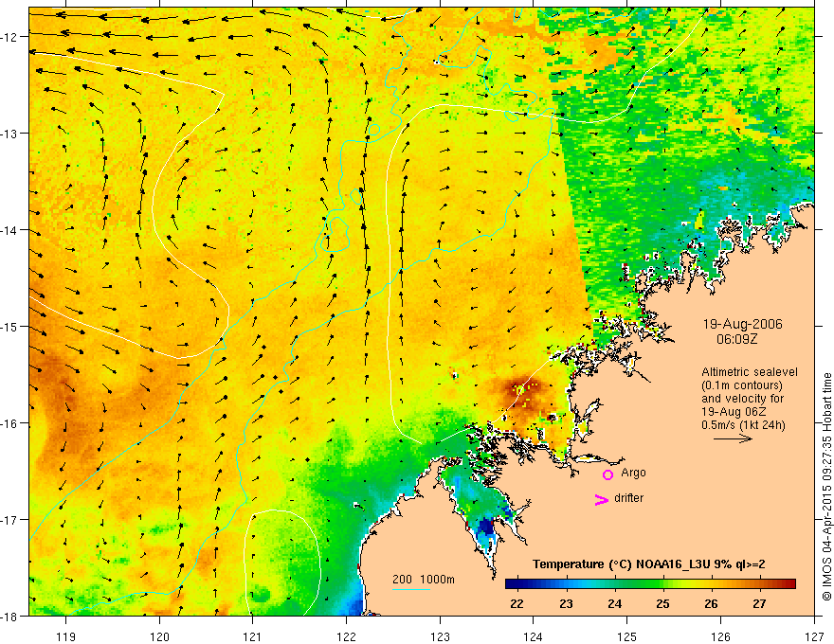834x644 pixels.
Task: Click the latitude axis label '-12'
Action: 10,37
